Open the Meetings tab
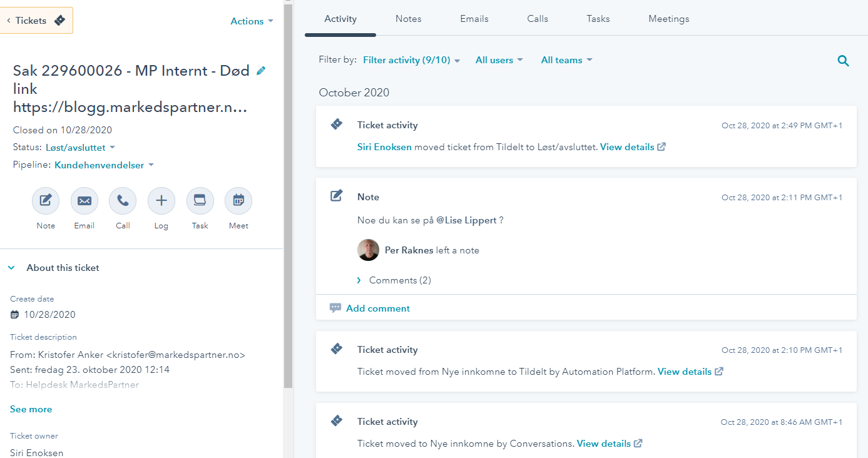 (x=669, y=19)
